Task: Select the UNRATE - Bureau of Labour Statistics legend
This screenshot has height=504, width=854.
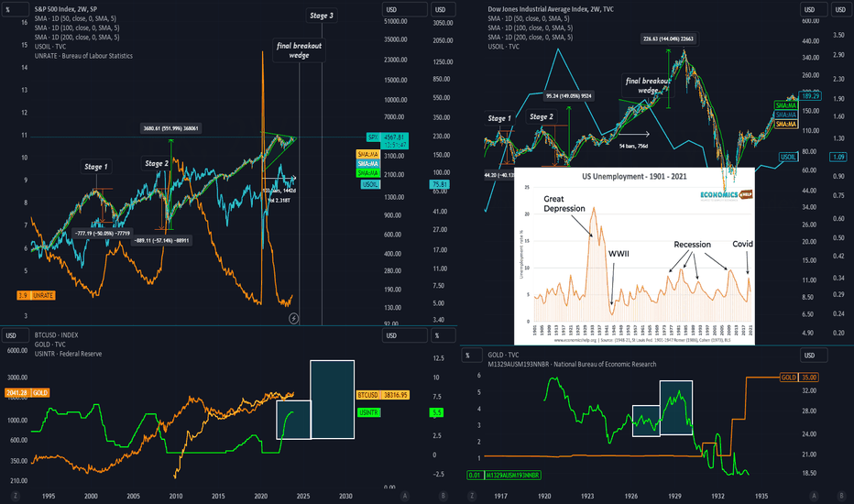Action: pyautogui.click(x=83, y=56)
